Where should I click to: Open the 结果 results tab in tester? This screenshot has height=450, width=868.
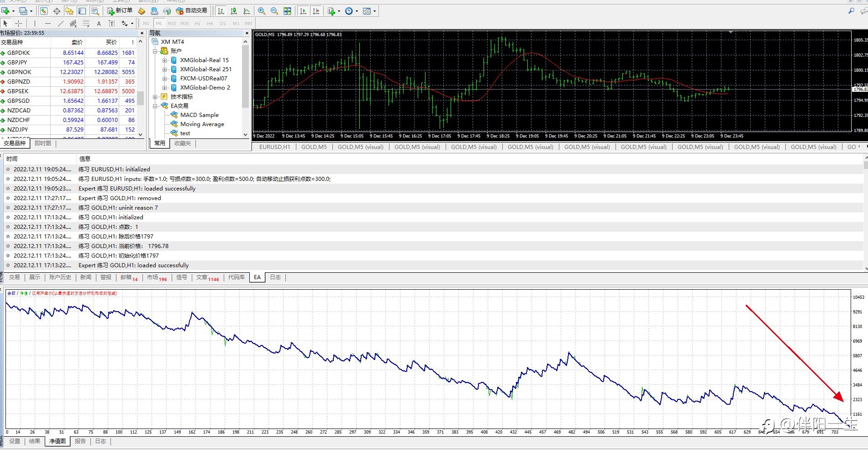point(35,441)
